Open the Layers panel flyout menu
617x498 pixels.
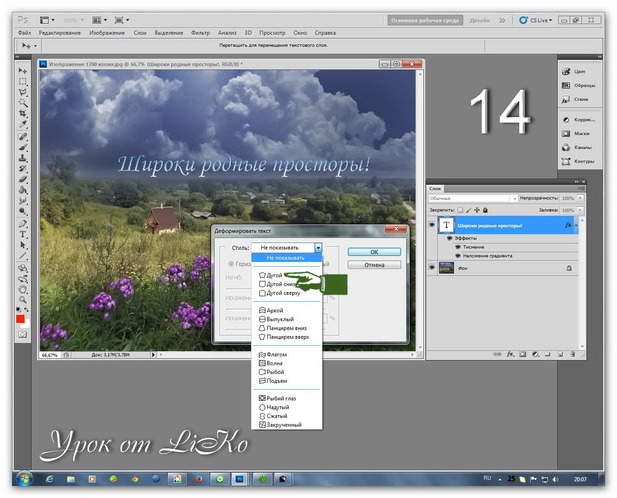point(580,188)
